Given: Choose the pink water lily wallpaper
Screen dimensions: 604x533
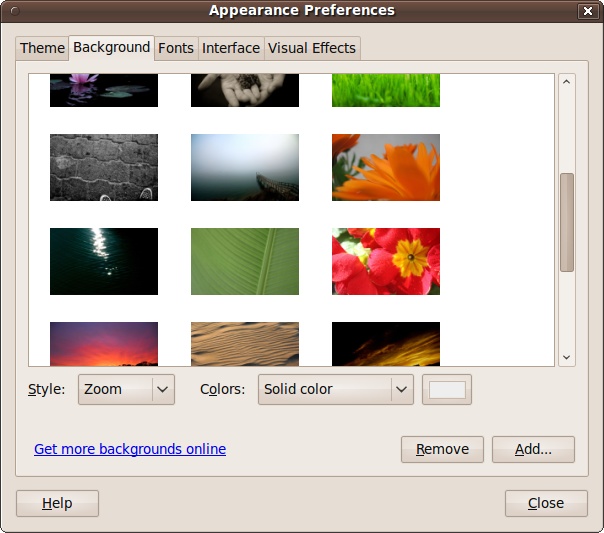Looking at the screenshot, I should 104,90.
